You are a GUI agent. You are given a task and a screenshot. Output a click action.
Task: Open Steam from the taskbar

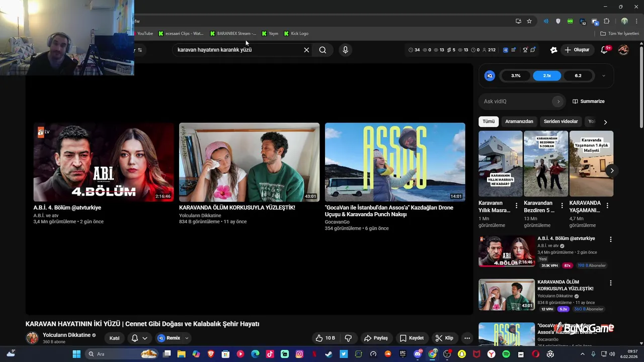[329, 354]
